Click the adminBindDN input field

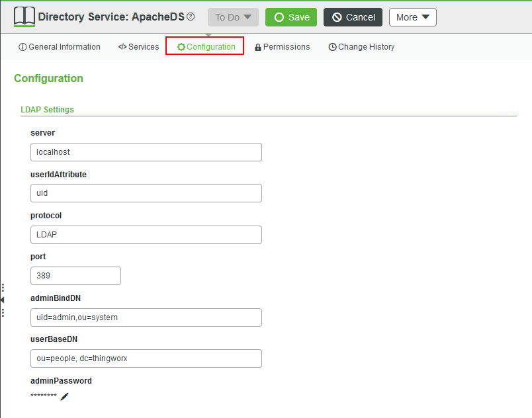coord(146,317)
